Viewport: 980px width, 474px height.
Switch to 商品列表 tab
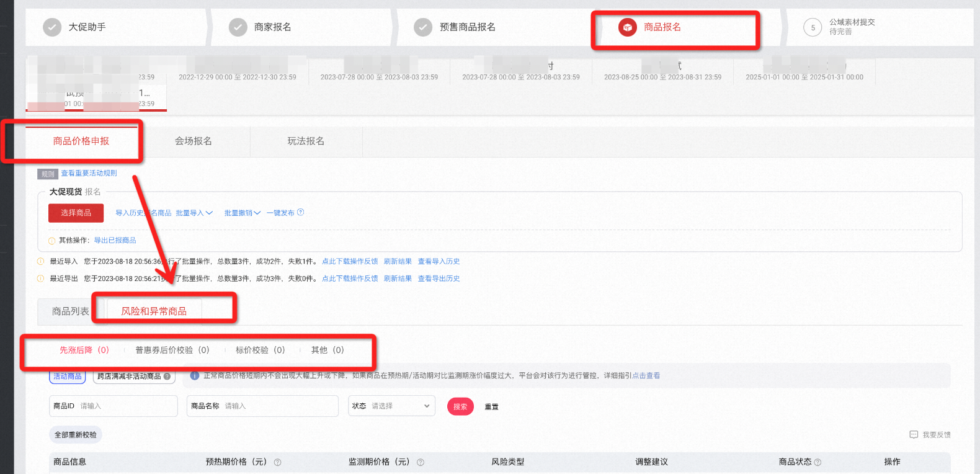pyautogui.click(x=71, y=311)
